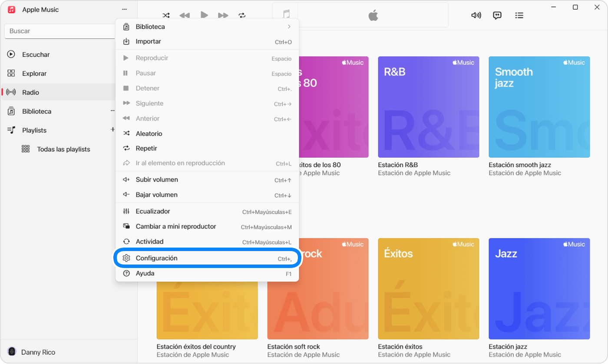This screenshot has width=608, height=364.
Task: Open the orange Éxitos station thumbnail
Action: click(x=429, y=288)
